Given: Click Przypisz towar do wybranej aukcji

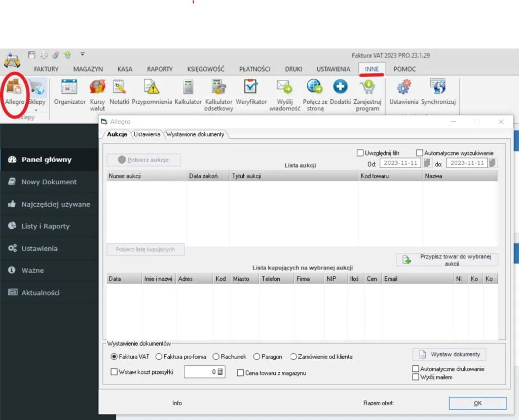Looking at the screenshot, I should point(447,260).
